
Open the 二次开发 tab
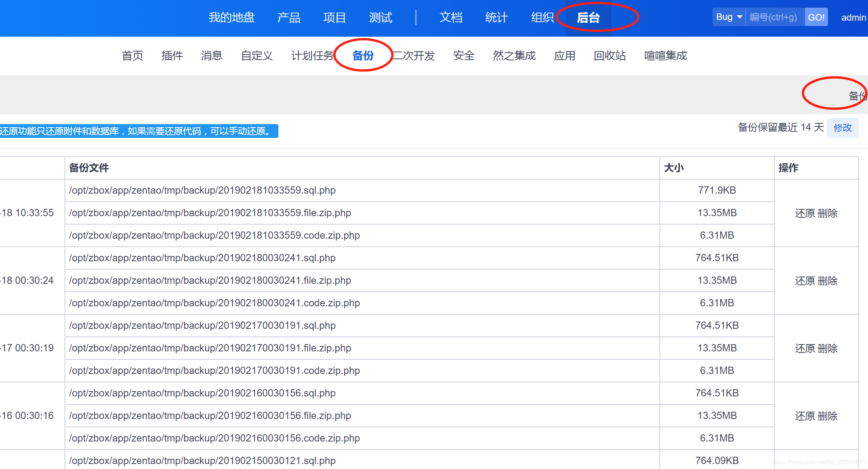coord(414,56)
